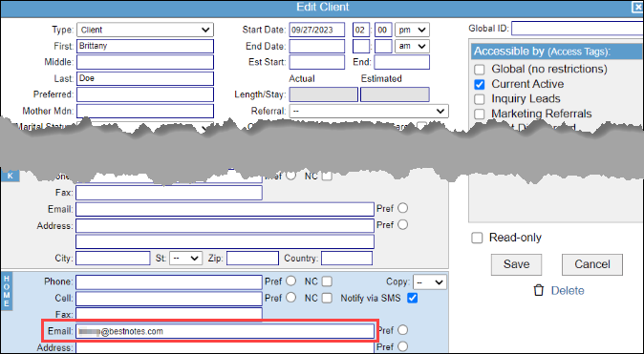Uncheck the Current Active access tag
Image resolution: width=644 pixels, height=354 pixels.
pyautogui.click(x=480, y=84)
